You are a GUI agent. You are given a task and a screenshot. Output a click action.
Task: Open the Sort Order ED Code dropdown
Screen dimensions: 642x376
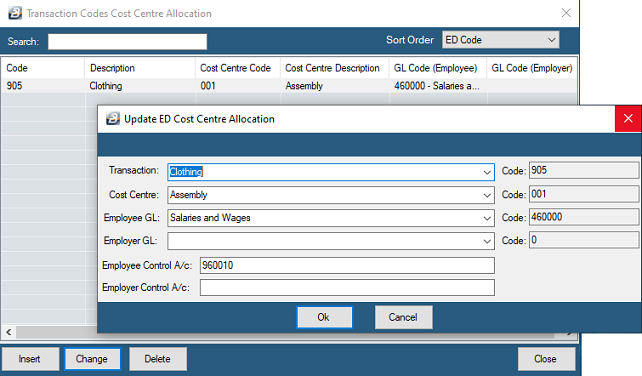pyautogui.click(x=500, y=40)
